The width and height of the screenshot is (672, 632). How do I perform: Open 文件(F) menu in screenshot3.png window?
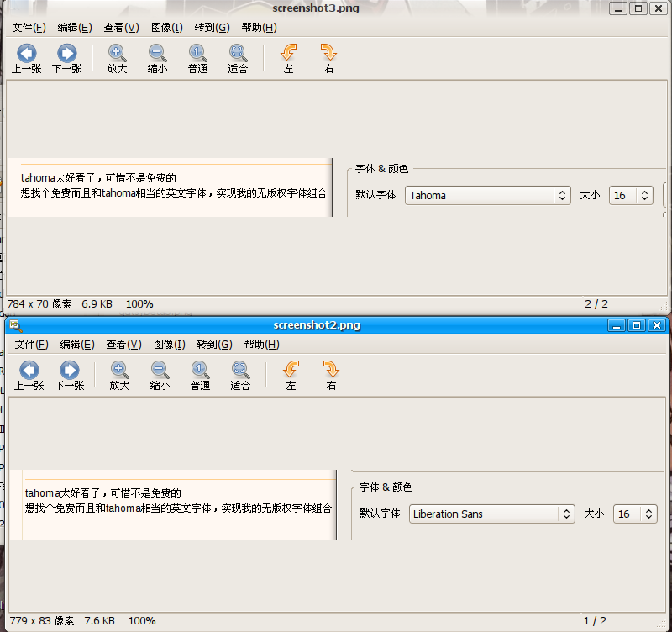coord(29,28)
